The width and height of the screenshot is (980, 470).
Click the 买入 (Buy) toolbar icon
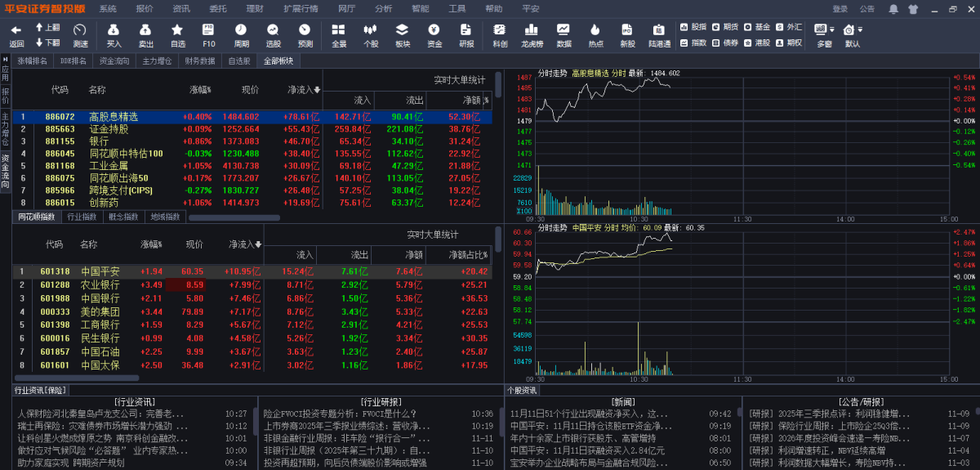pyautogui.click(x=114, y=34)
